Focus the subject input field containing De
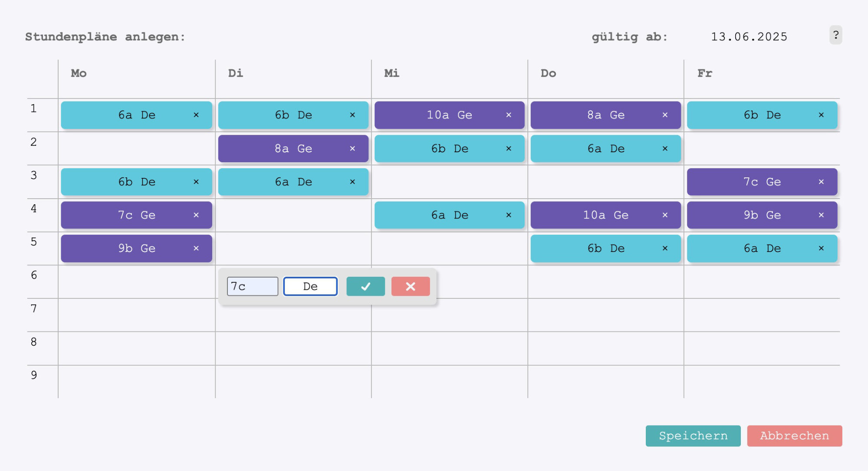Viewport: 868px width, 471px height. (310, 286)
